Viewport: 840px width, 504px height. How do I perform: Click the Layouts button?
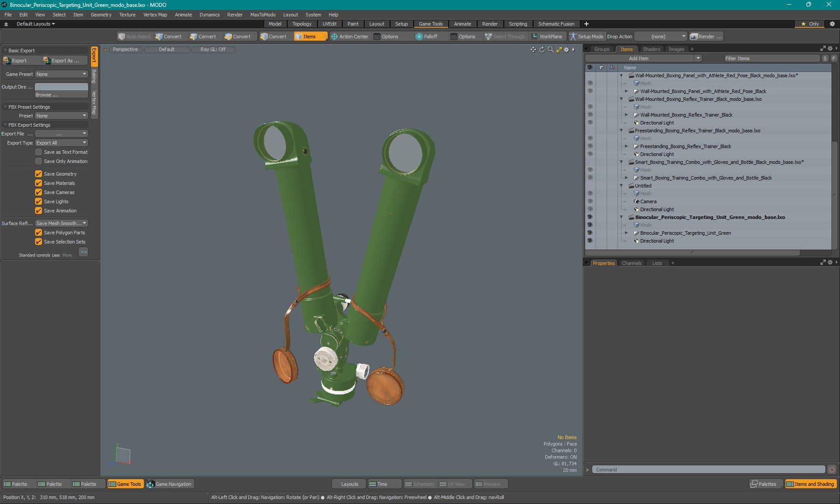point(349,484)
